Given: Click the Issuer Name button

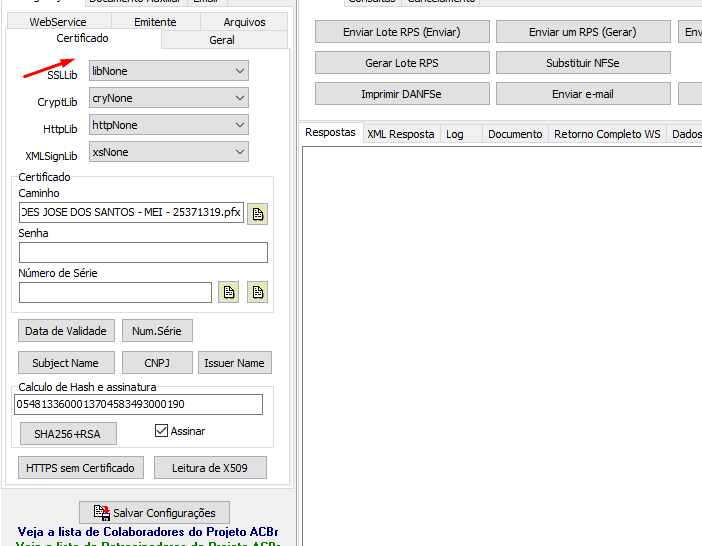Looking at the screenshot, I should click(235, 363).
